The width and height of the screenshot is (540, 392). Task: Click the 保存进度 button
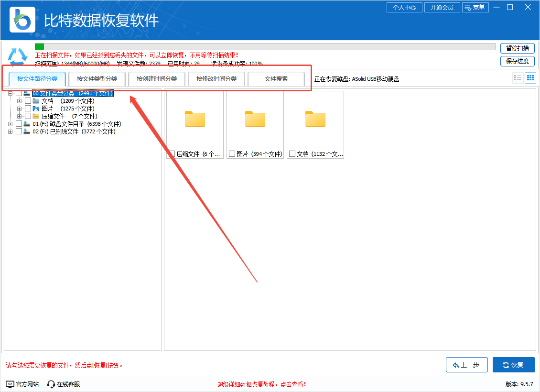click(x=517, y=61)
